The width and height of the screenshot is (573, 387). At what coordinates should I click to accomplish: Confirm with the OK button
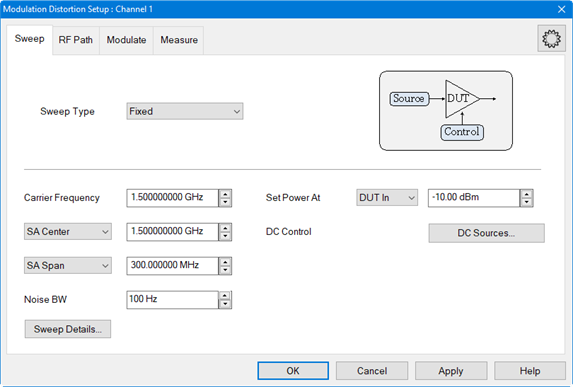pyautogui.click(x=293, y=371)
